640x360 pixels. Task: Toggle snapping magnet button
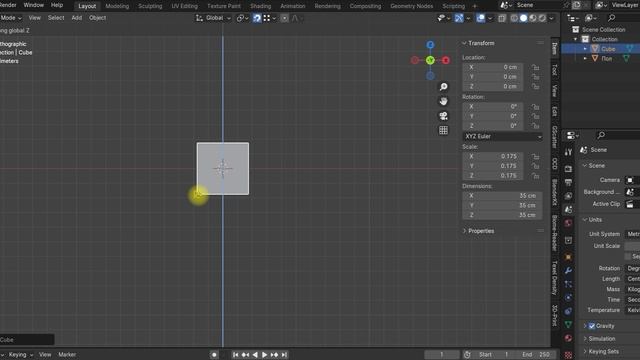point(257,18)
